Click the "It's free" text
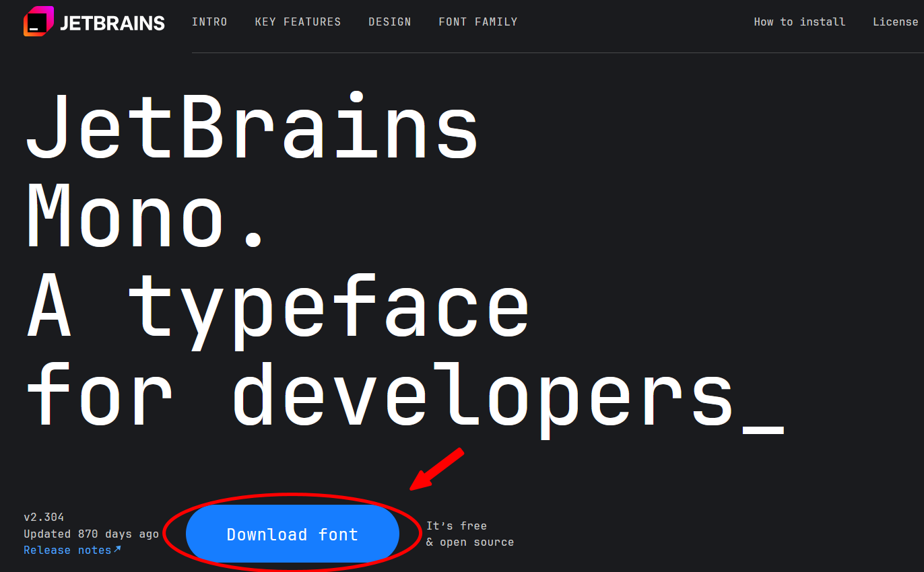Screen dimensions: 924x572 click(x=457, y=526)
